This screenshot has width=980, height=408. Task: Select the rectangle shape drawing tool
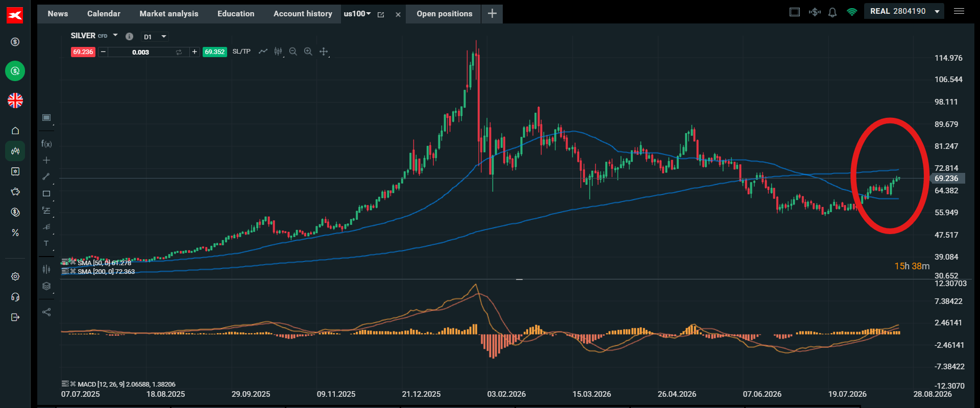46,194
